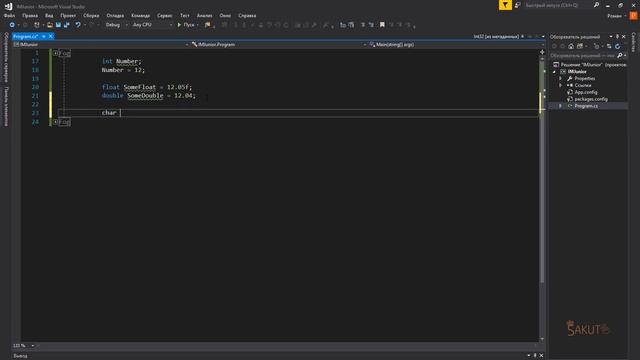Click Solution Explorer pending changes filter icon
This screenshot has width=640, height=360.
pos(596,46)
